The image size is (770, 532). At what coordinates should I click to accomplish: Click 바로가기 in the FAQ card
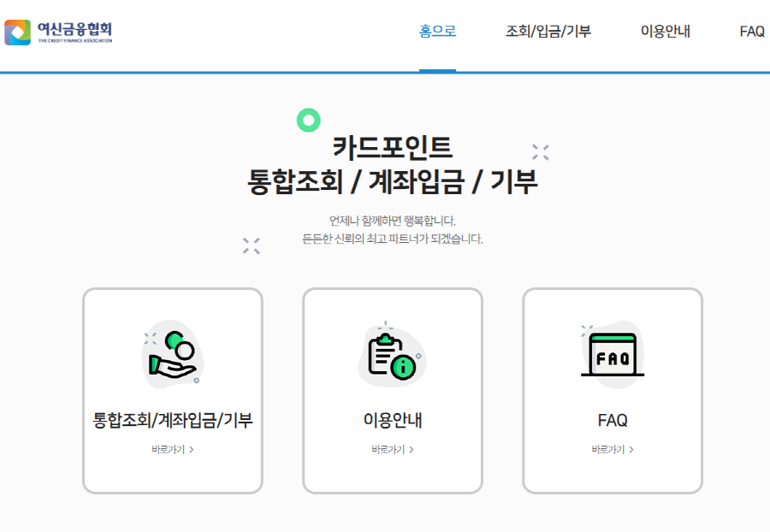click(613, 449)
